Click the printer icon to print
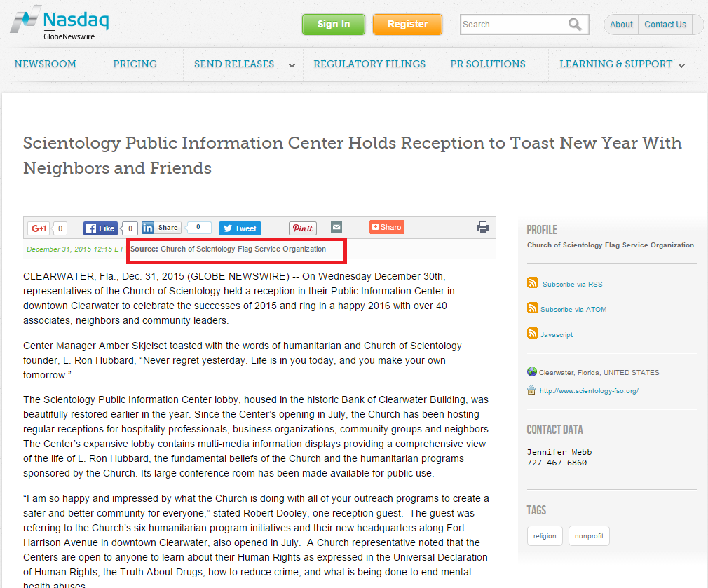Viewport: 708px width, 588px height. pos(483,227)
